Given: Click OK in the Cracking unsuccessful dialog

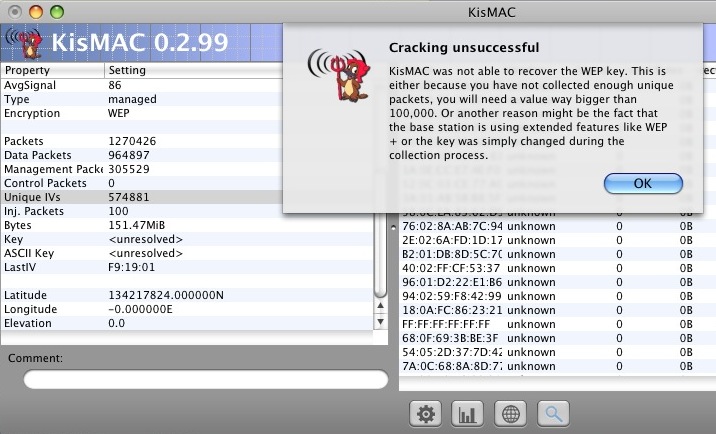Looking at the screenshot, I should (x=643, y=184).
